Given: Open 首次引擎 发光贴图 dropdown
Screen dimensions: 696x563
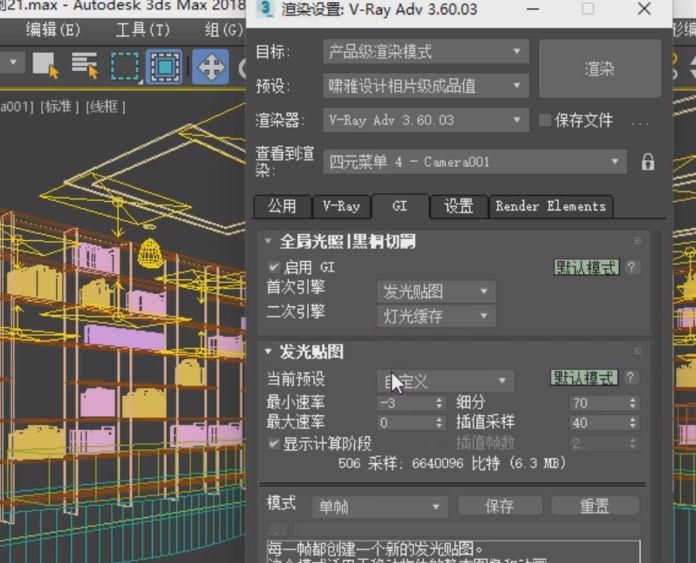Looking at the screenshot, I should pyautogui.click(x=436, y=292).
